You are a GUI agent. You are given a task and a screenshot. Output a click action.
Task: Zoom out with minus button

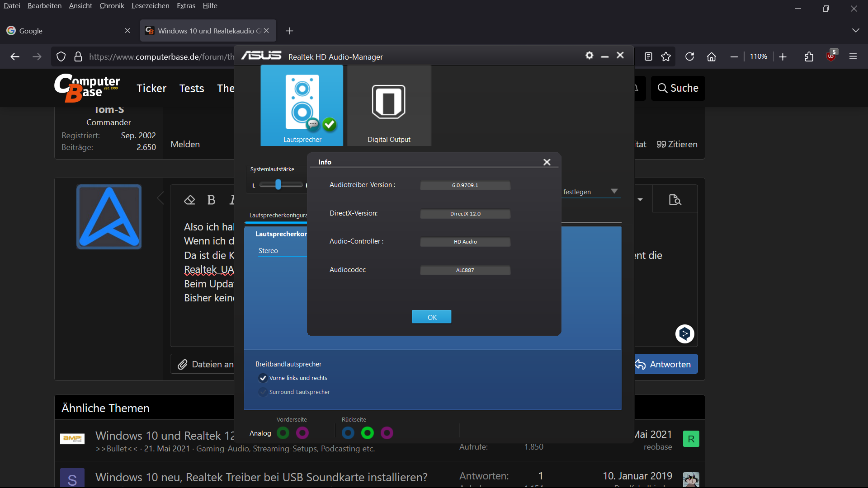click(x=734, y=56)
